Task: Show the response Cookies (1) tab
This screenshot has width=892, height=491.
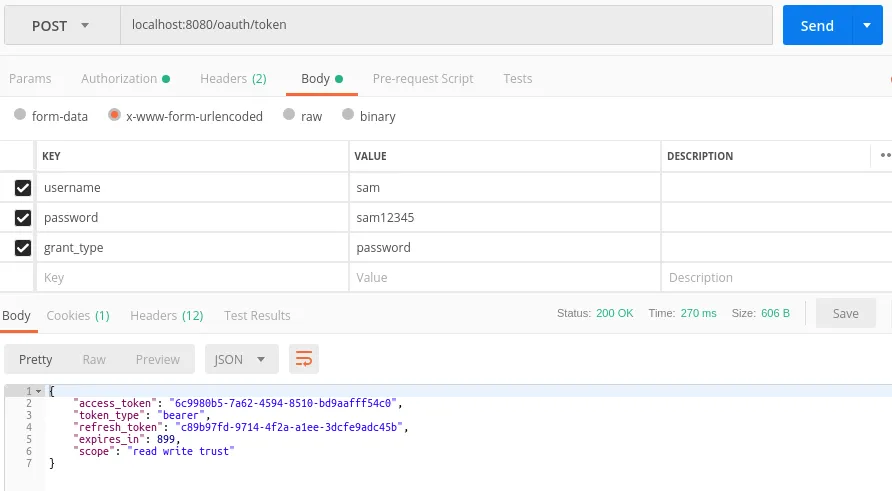Action: [x=78, y=316]
